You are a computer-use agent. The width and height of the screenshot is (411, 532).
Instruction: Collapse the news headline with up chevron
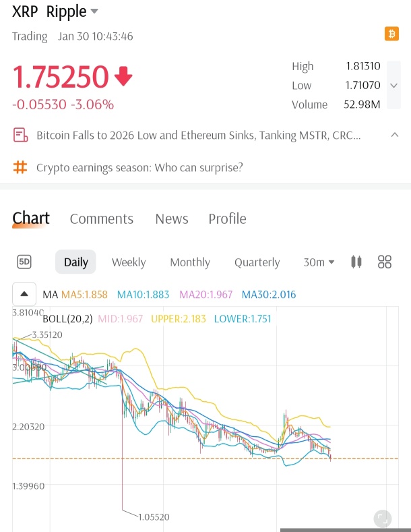pos(395,135)
